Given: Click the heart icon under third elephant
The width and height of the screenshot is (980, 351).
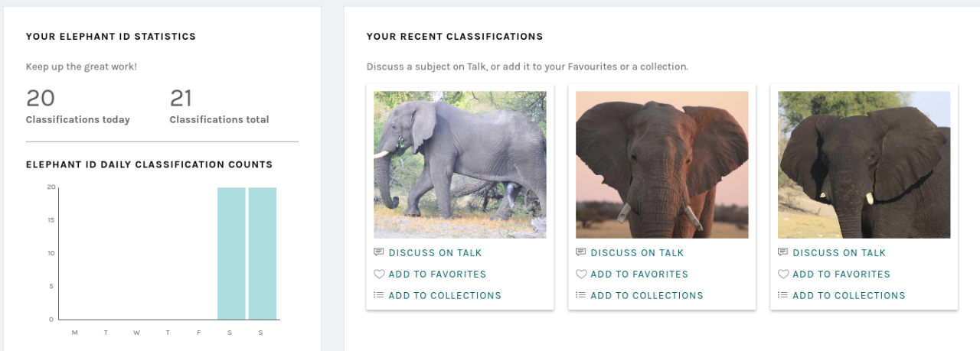Looking at the screenshot, I should [782, 274].
